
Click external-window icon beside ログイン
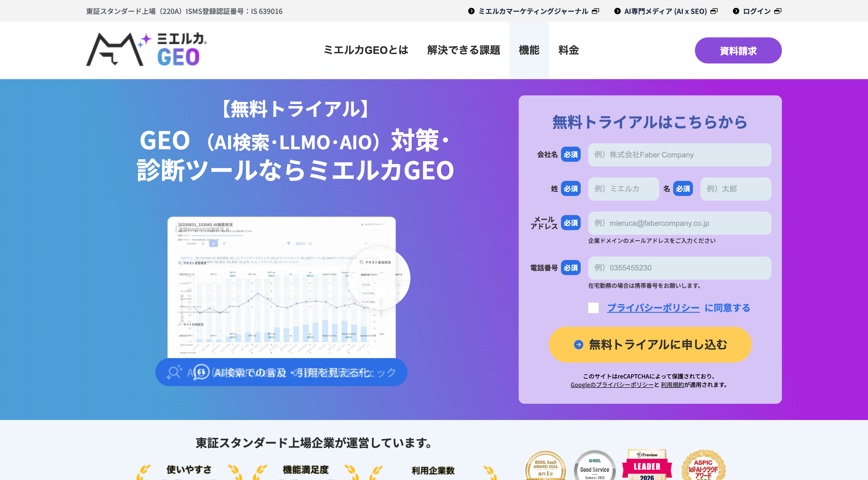tap(777, 11)
